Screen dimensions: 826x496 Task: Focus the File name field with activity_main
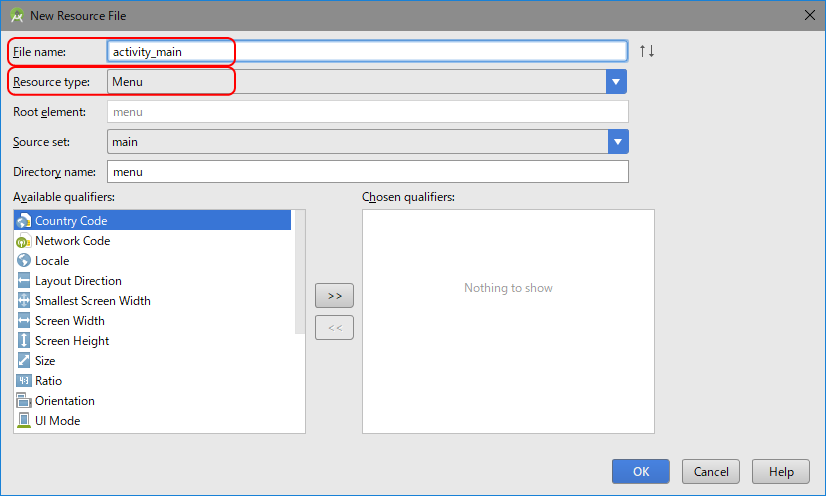[x=367, y=52]
